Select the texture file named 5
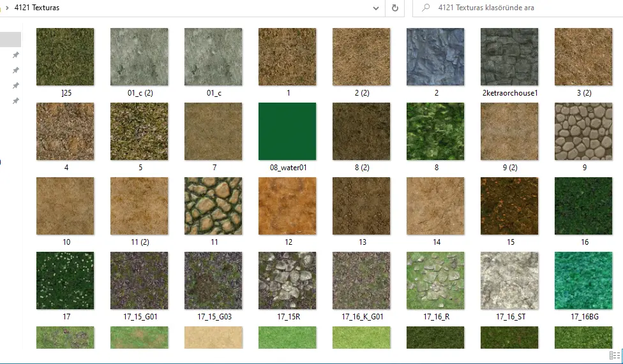The image size is (623, 364). coord(139,131)
